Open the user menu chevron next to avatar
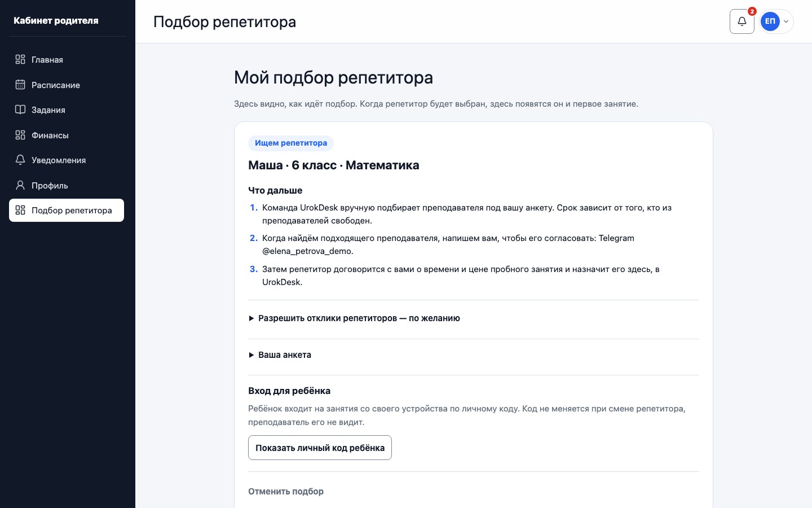 tap(786, 21)
